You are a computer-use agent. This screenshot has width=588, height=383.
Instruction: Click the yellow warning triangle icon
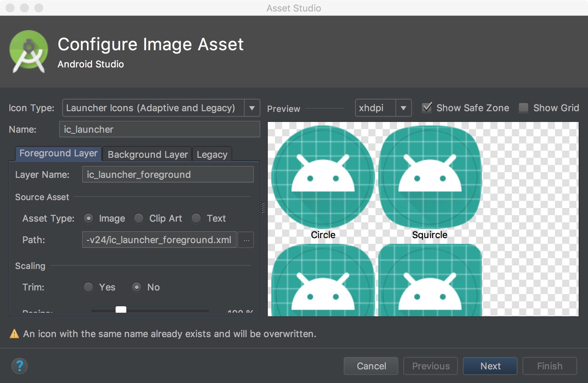point(14,334)
